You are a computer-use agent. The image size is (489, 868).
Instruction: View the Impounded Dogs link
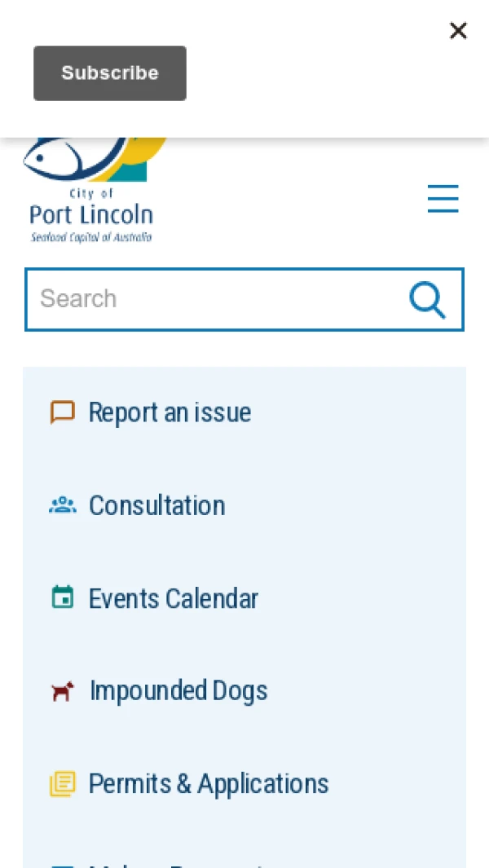pyautogui.click(x=178, y=691)
